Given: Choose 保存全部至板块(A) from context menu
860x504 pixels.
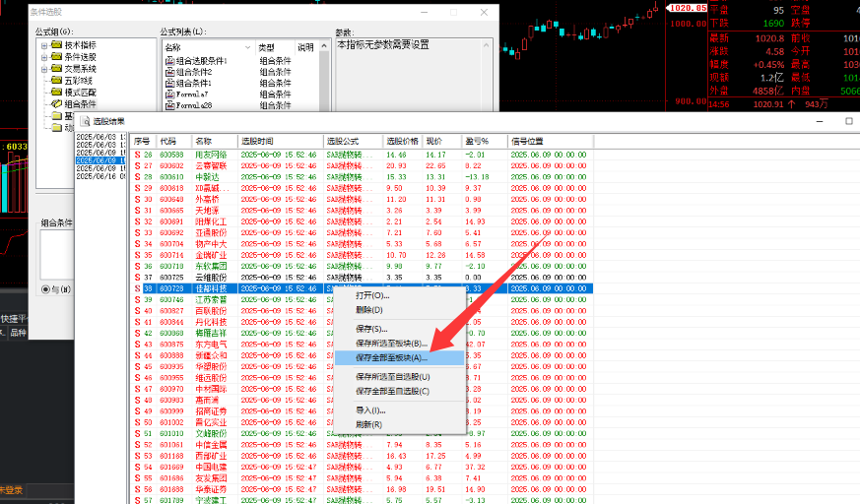Looking at the screenshot, I should coord(391,357).
